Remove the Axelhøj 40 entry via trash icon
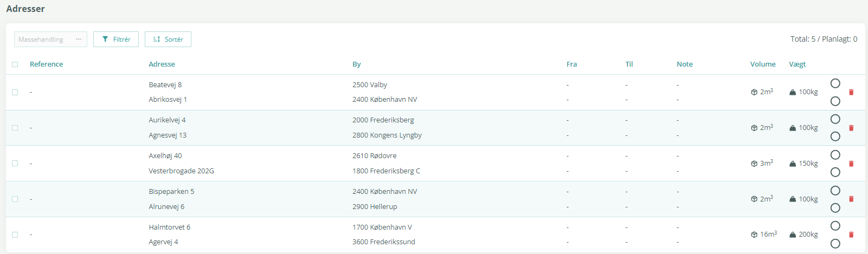Image resolution: width=868 pixels, height=254 pixels. point(851,164)
